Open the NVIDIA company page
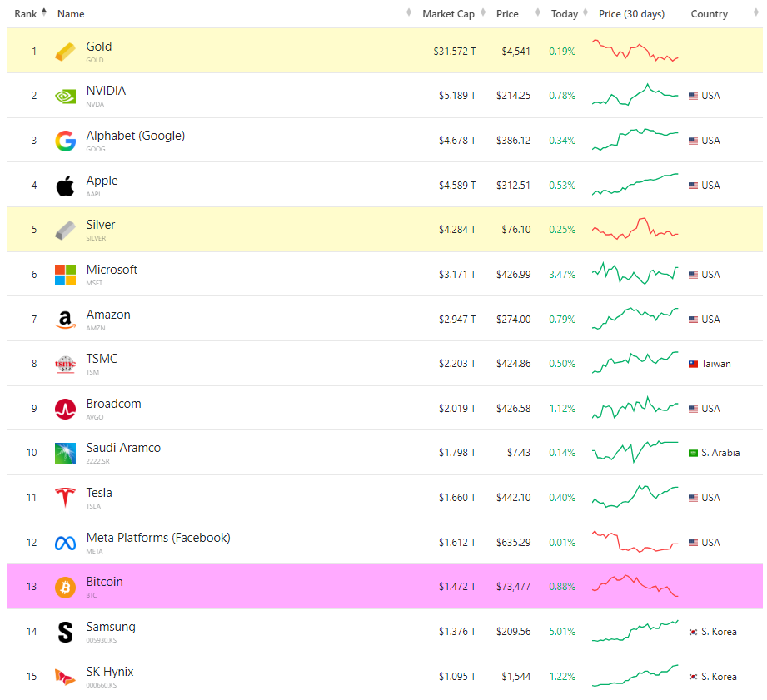This screenshot has width=767, height=700. click(x=106, y=91)
